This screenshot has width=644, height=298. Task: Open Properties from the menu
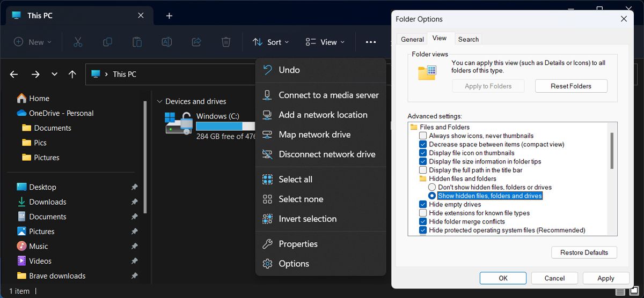point(321,244)
